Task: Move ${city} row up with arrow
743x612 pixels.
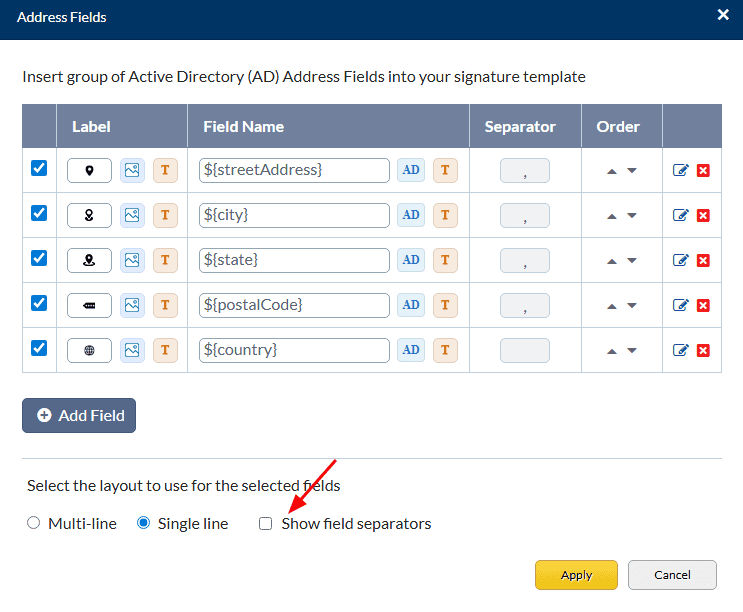Action: tap(612, 216)
